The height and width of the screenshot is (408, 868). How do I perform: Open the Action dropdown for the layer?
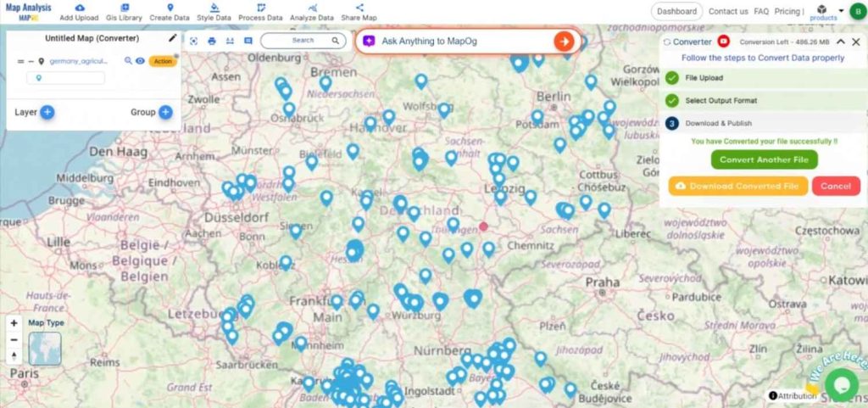click(163, 61)
